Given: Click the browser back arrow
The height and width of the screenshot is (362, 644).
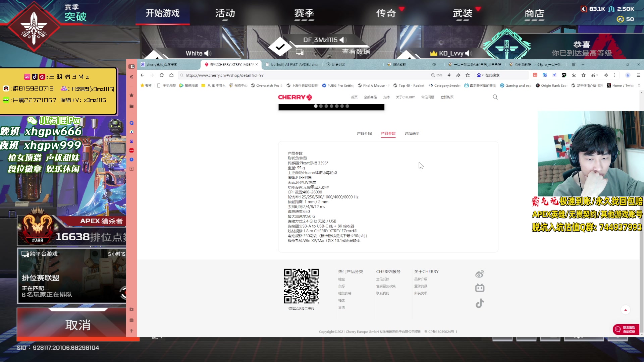Looking at the screenshot, I should click(x=142, y=75).
